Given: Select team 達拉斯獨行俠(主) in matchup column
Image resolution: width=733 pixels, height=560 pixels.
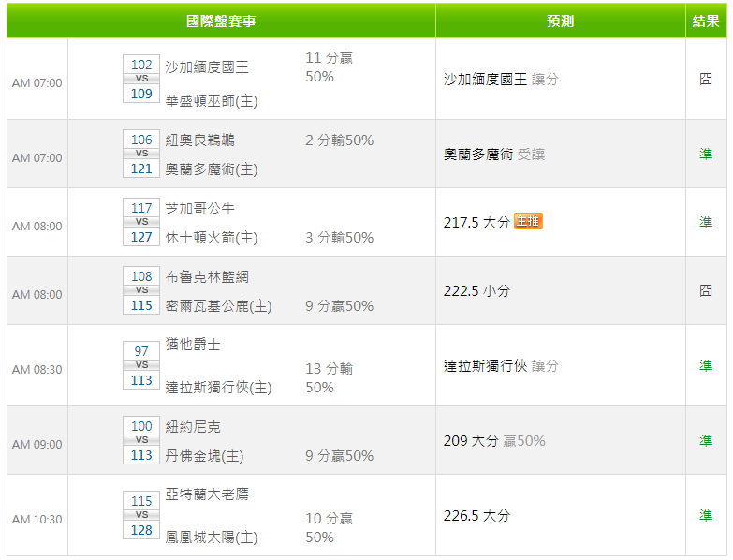Looking at the screenshot, I should (x=218, y=387).
